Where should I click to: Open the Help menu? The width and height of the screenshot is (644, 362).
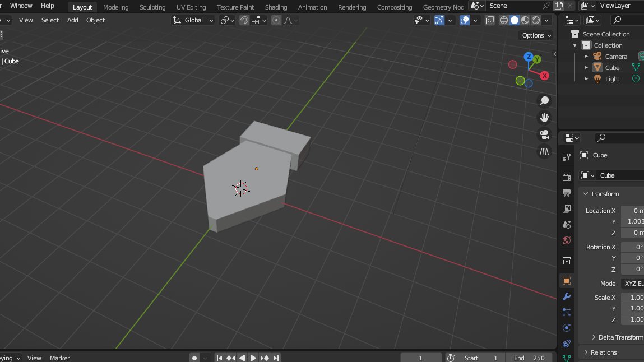[x=48, y=6]
